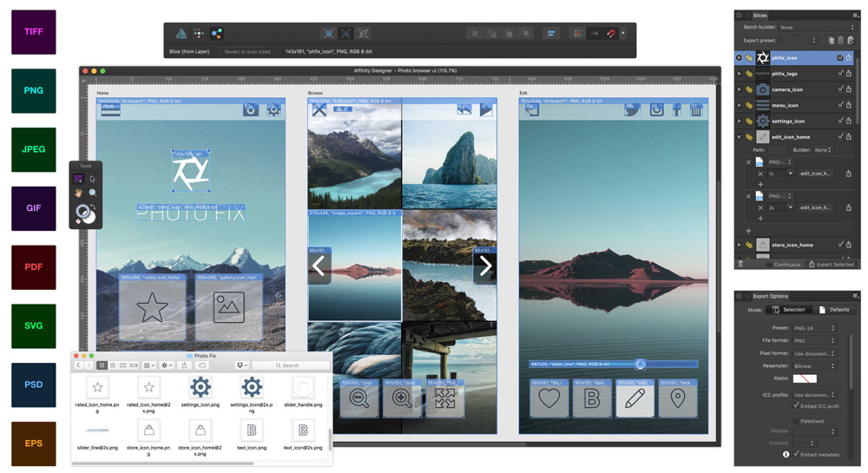Image resolution: width=868 pixels, height=473 pixels.
Task: Click Export Selected button
Action: (x=832, y=265)
